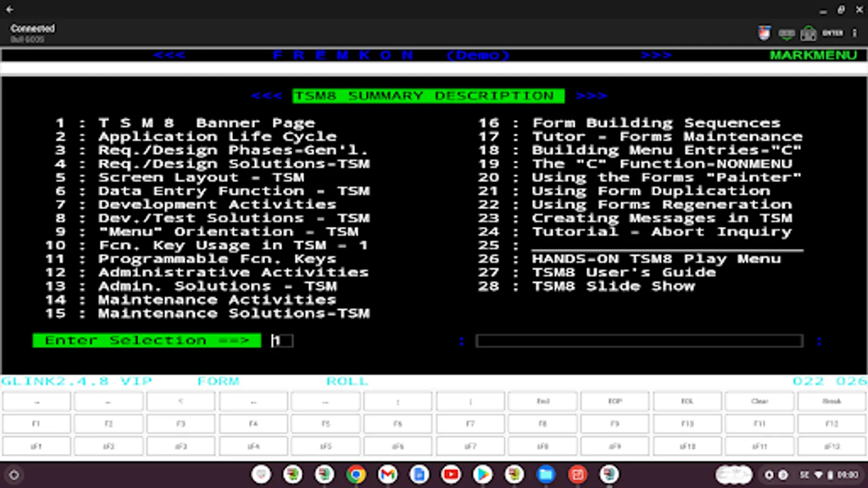Tap the EOP key on the key bar

pos(615,401)
